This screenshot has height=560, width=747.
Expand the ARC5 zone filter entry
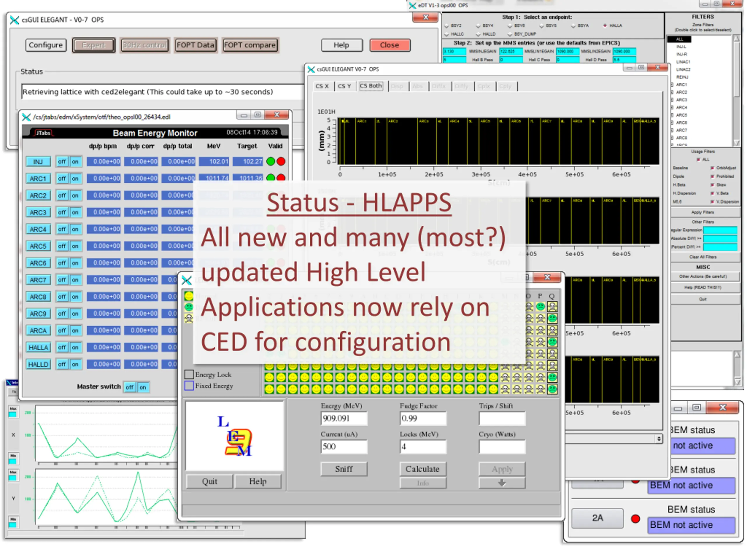672,115
